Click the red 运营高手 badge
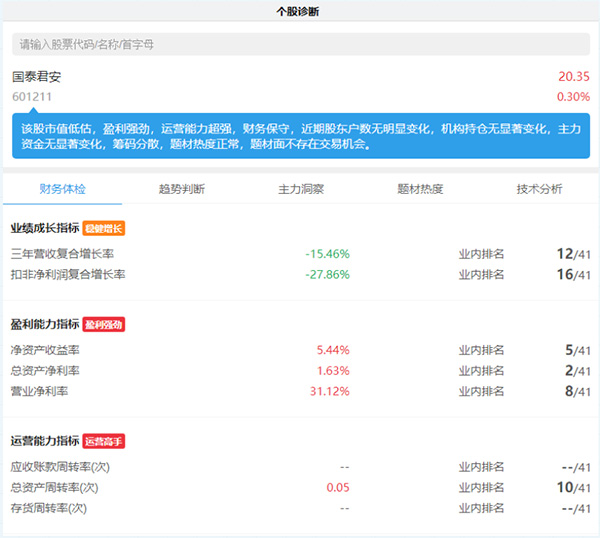Screen dimensions: 600x538 [104, 441]
